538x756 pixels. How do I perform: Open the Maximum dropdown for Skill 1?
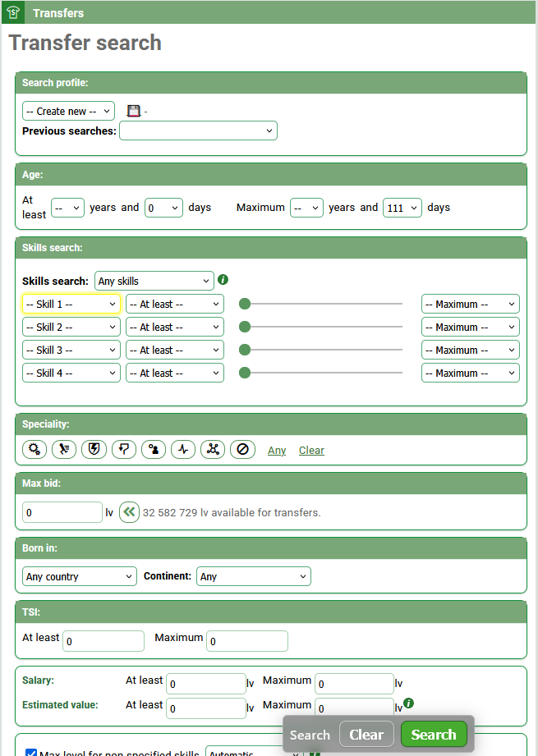[x=471, y=304]
